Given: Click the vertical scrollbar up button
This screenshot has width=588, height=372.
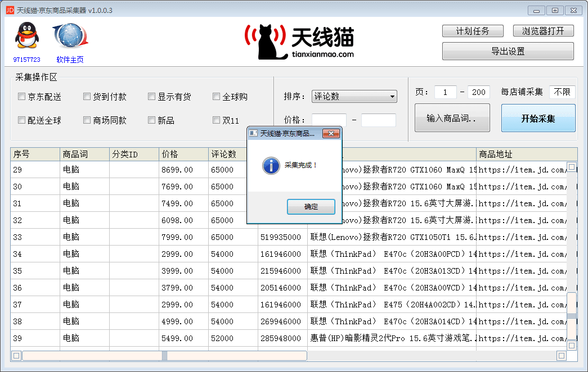Looking at the screenshot, I should coord(572,167).
